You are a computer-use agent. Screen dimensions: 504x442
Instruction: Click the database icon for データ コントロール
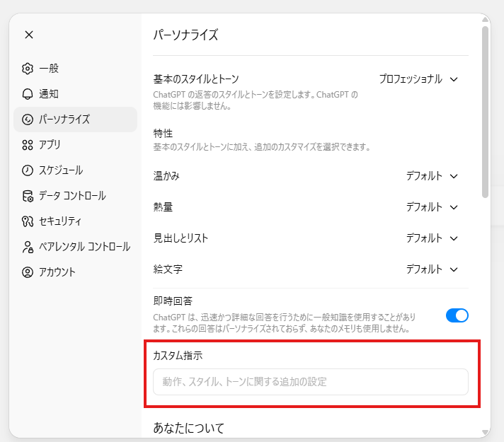pyautogui.click(x=28, y=196)
